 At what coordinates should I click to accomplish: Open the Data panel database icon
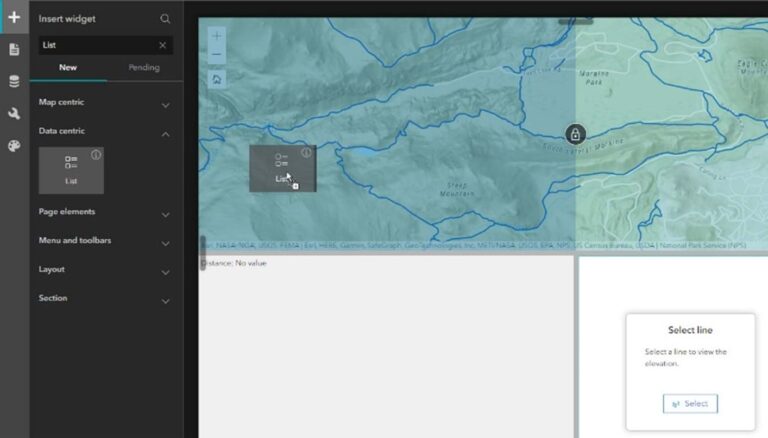14,81
